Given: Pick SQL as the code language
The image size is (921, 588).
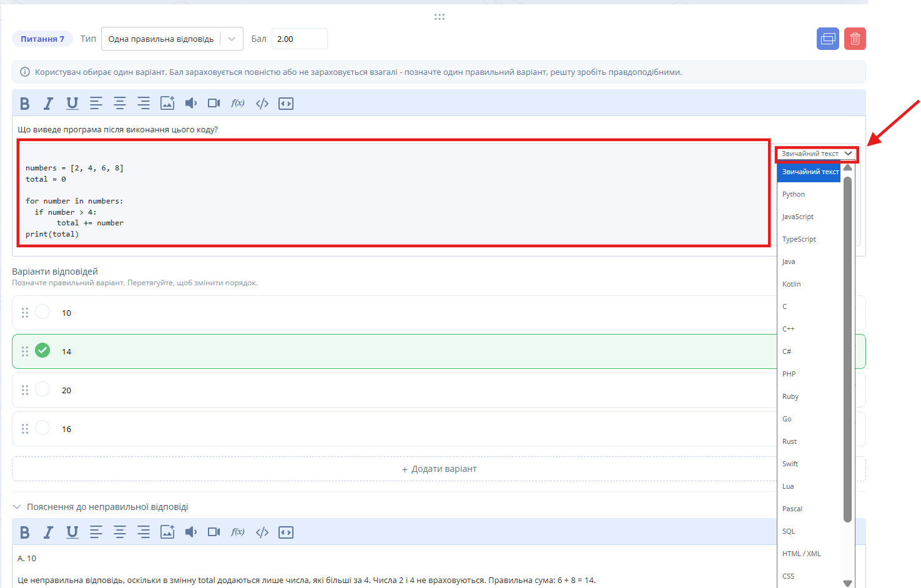Looking at the screenshot, I should click(809, 531).
